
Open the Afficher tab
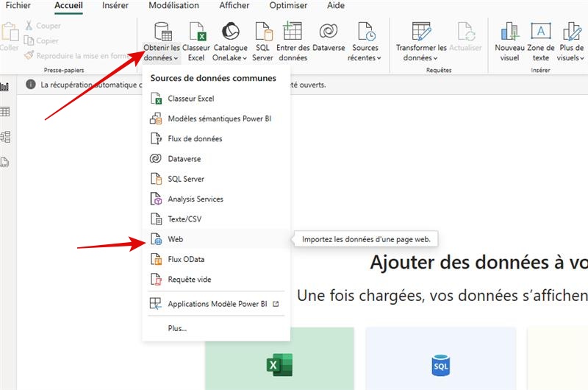click(x=234, y=5)
